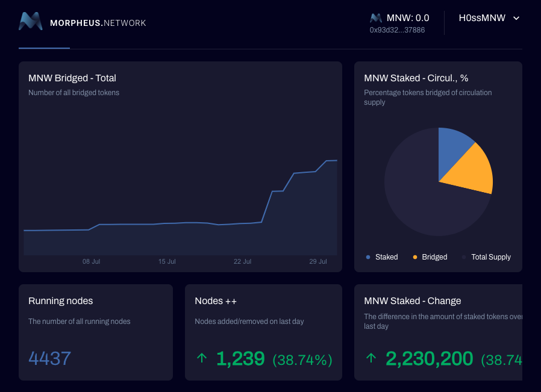Click the 29 Jul axis label
541x392 pixels.
coord(317,262)
